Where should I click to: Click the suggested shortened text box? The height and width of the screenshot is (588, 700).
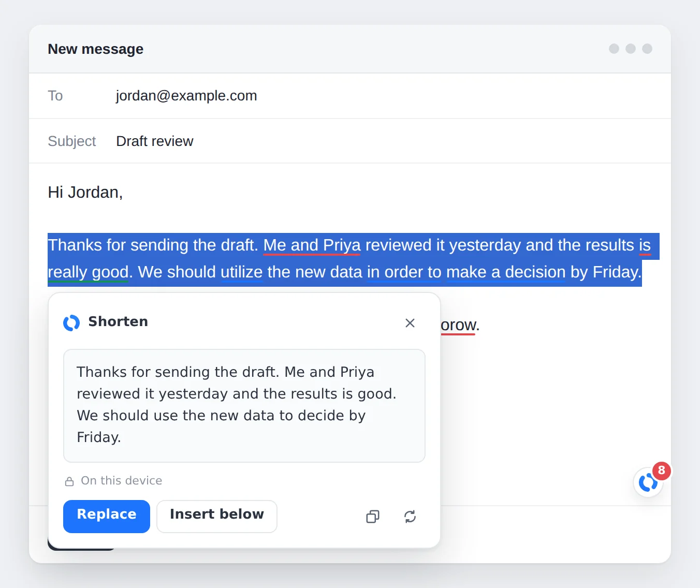tap(244, 406)
